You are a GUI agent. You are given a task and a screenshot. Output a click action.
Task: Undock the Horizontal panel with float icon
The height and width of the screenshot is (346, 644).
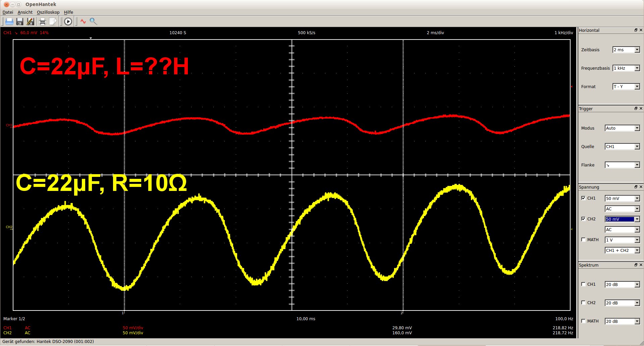(636, 30)
